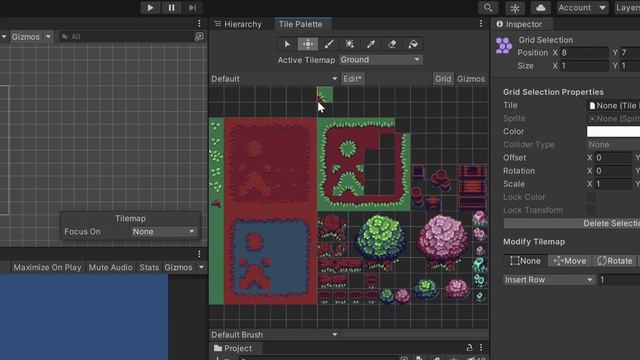
Task: Select the Eyedropper Picker tool in Tile Palette
Action: click(x=371, y=44)
